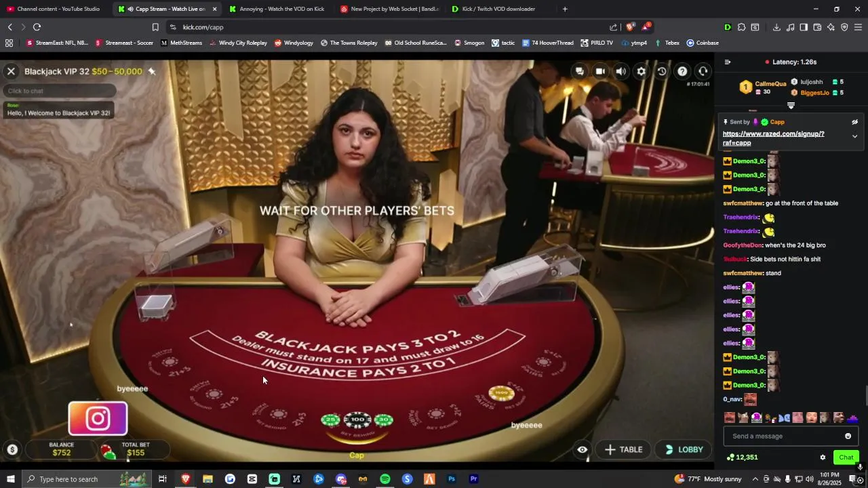
Task: Open live support headset icon
Action: point(703,71)
